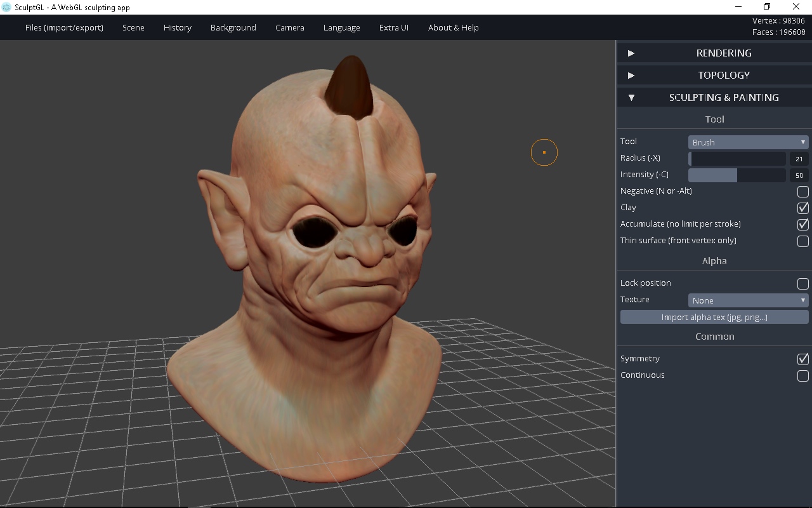Viewport: 812px width, 508px height.
Task: Turn off the Symmetry checkbox
Action: coord(803,359)
